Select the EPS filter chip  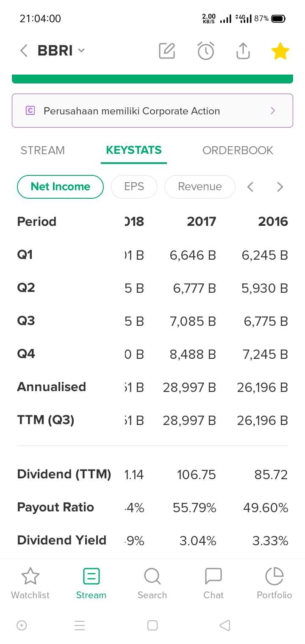(x=134, y=187)
